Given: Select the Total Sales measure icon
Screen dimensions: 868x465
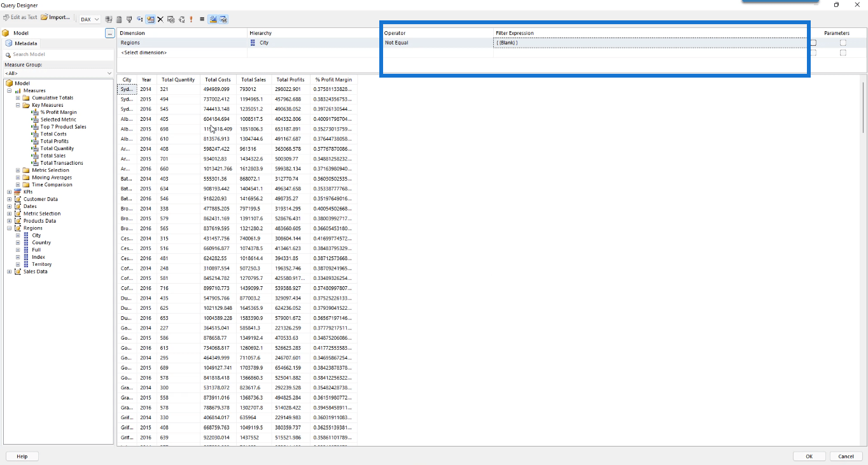Looking at the screenshot, I should tap(35, 156).
